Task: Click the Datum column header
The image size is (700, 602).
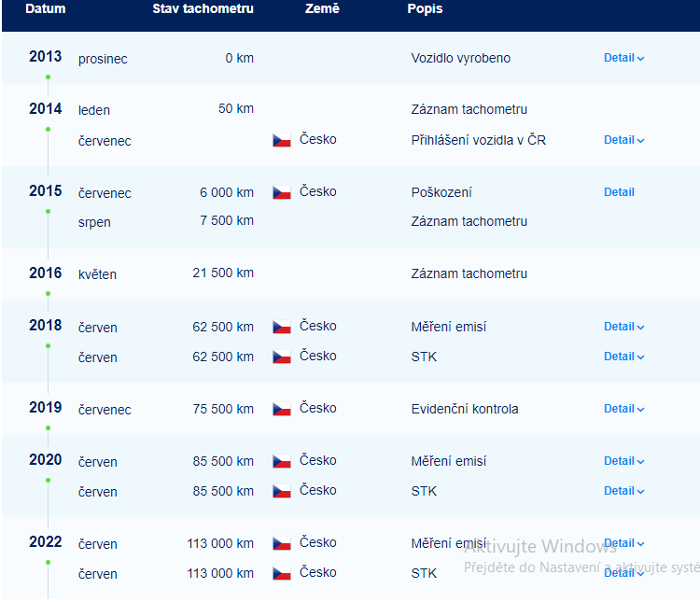Action: coord(46,9)
